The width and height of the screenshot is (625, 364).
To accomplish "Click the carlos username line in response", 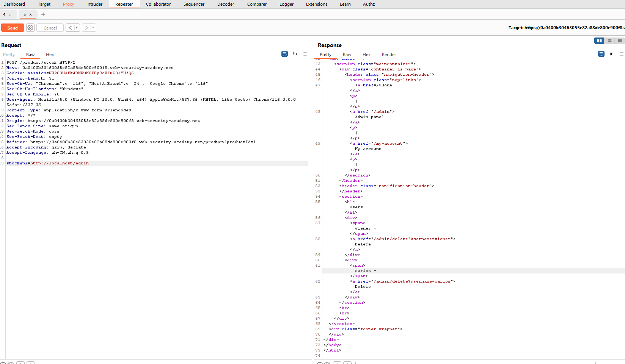I will pyautogui.click(x=366, y=271).
